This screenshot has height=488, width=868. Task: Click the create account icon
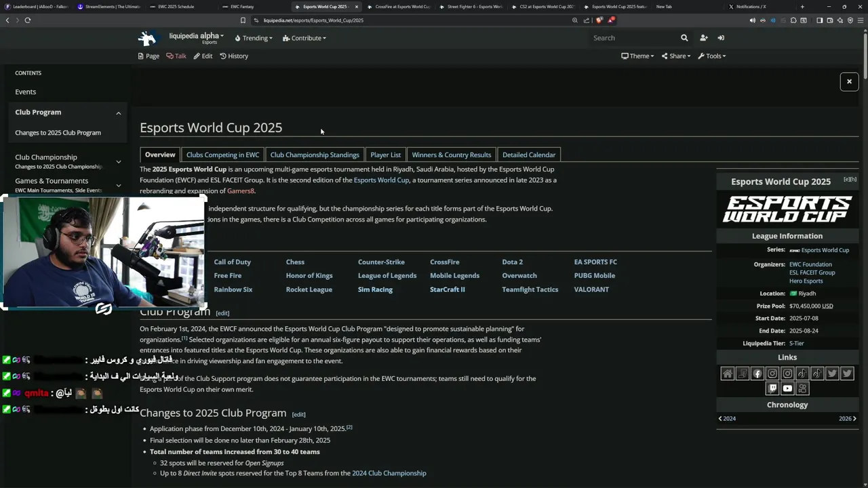pyautogui.click(x=703, y=38)
